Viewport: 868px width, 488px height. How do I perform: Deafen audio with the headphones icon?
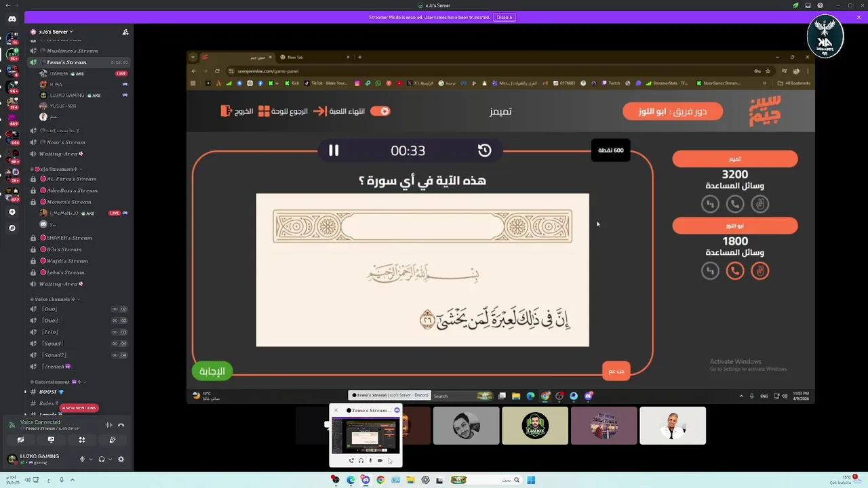(102, 459)
